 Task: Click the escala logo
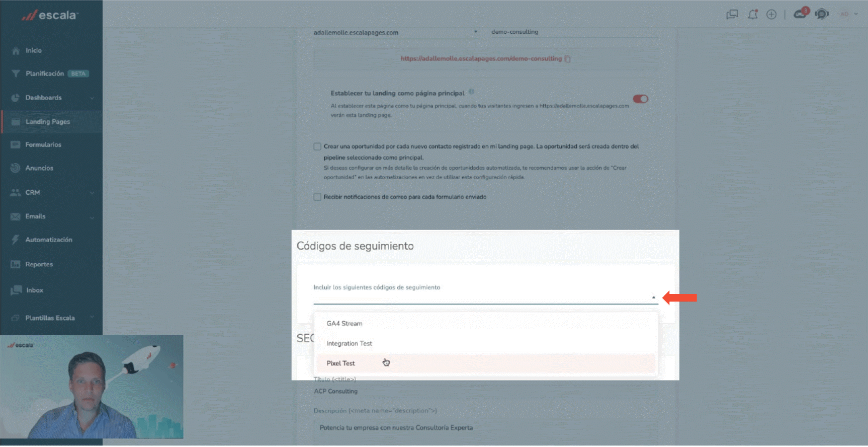click(49, 16)
